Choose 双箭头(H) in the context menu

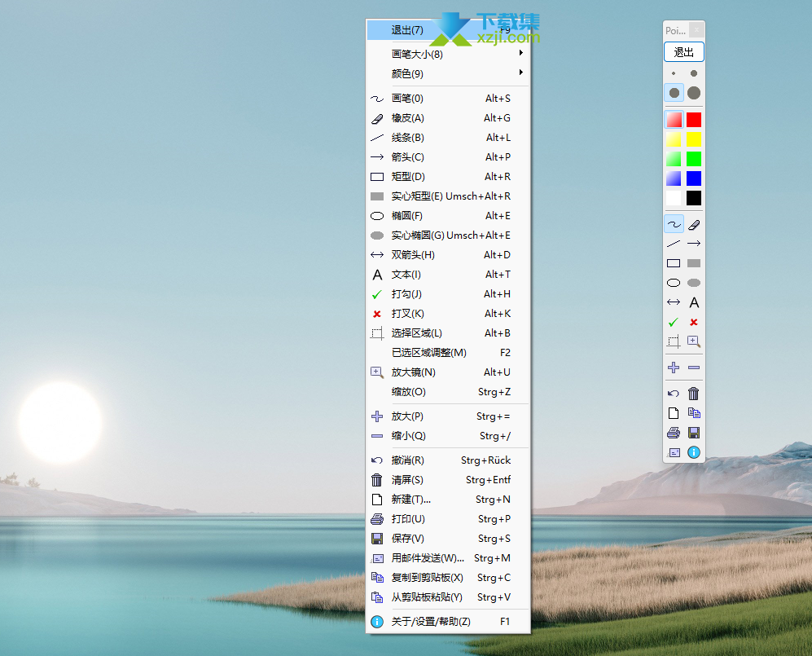click(x=448, y=255)
